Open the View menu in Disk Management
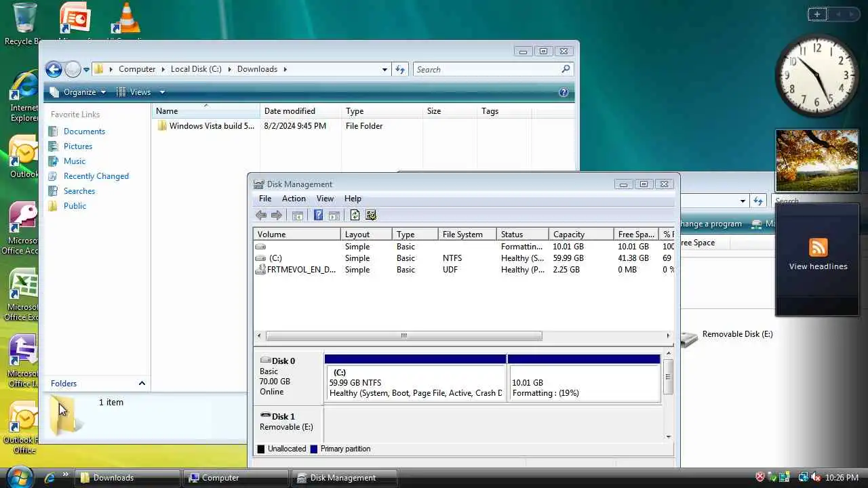868x488 pixels. pyautogui.click(x=325, y=199)
